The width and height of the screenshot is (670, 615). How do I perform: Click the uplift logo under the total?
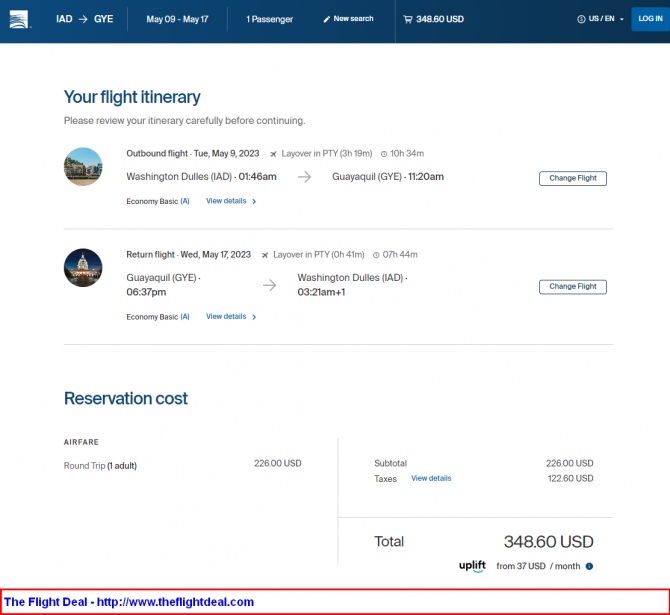click(x=472, y=566)
